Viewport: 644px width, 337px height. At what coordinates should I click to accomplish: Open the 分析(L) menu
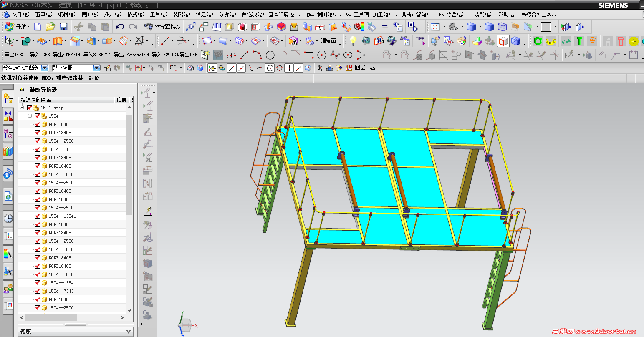(227, 14)
